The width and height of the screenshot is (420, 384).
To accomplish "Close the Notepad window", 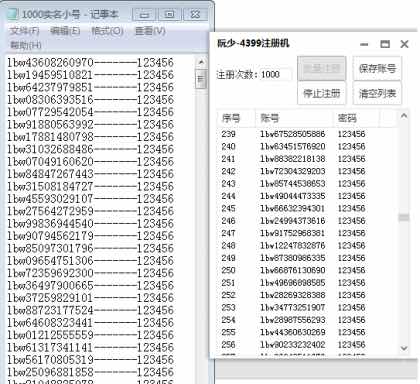I will [x=195, y=14].
